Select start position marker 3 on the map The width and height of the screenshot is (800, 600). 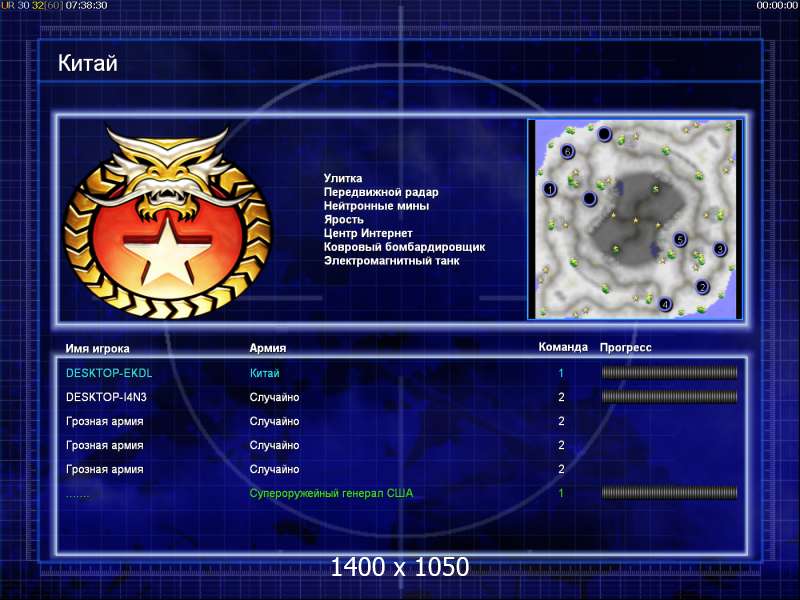click(x=719, y=249)
